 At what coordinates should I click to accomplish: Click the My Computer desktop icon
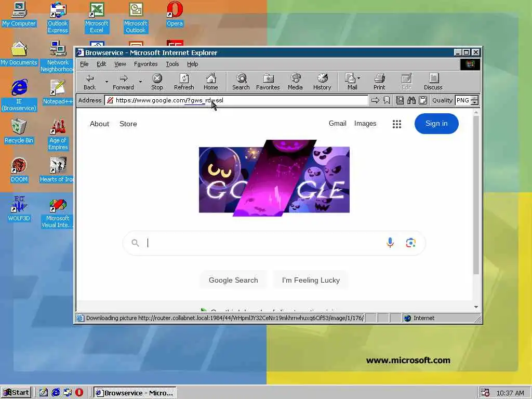[x=19, y=15]
